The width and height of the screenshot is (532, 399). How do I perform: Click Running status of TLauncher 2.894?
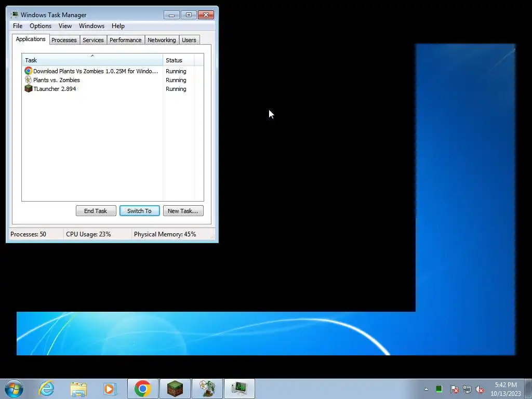176,89
